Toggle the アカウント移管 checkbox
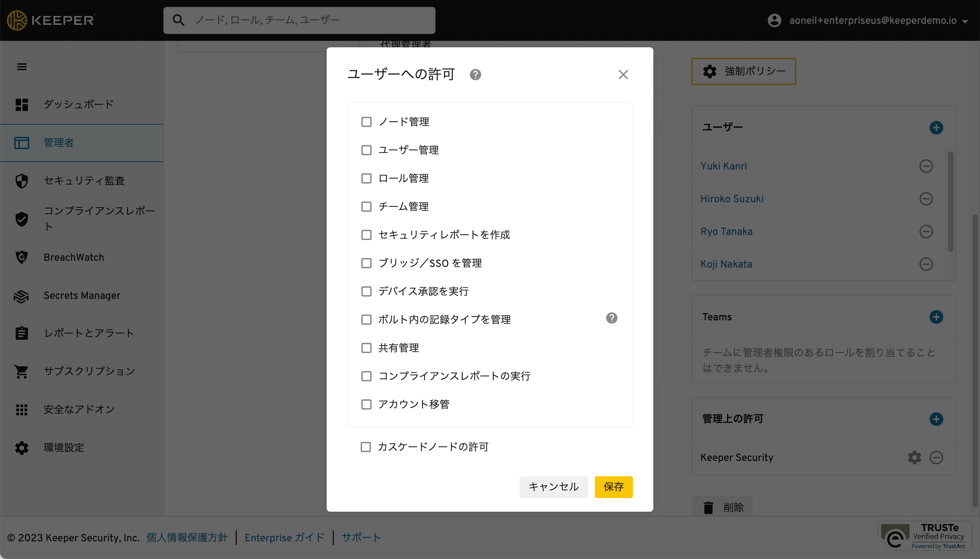The height and width of the screenshot is (559, 980). pyautogui.click(x=366, y=404)
